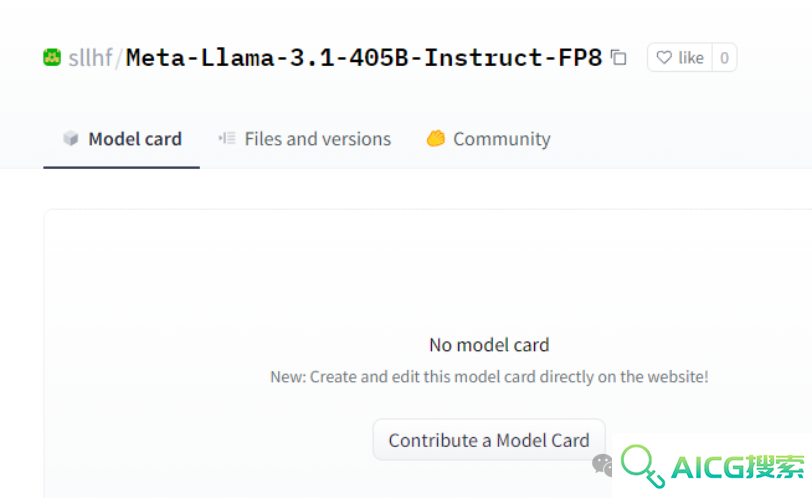
Task: Click the Contribute a Model Card button
Action: (489, 440)
